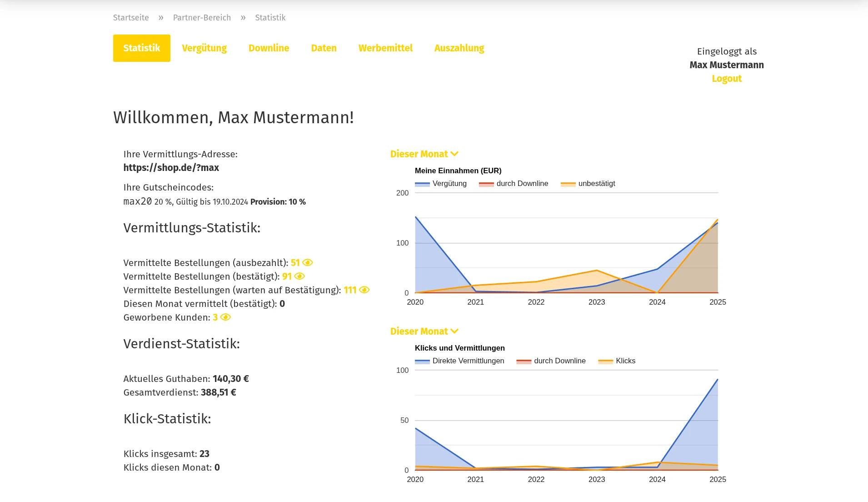This screenshot has height=502, width=868.
Task: Switch to the Vergütung tab
Action: point(204,48)
